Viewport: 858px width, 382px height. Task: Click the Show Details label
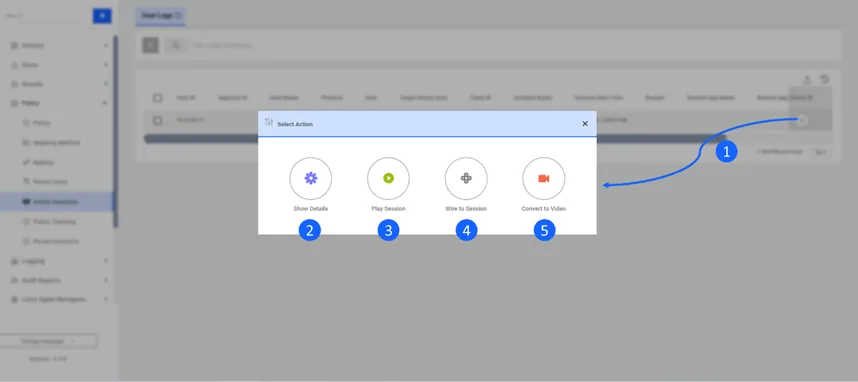click(310, 209)
